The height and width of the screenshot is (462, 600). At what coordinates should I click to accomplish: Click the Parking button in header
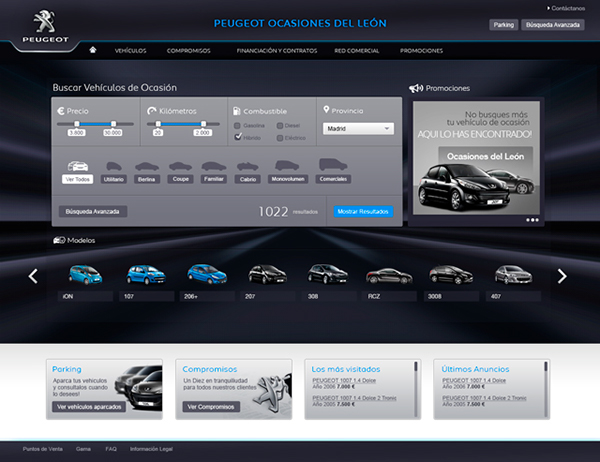click(504, 25)
